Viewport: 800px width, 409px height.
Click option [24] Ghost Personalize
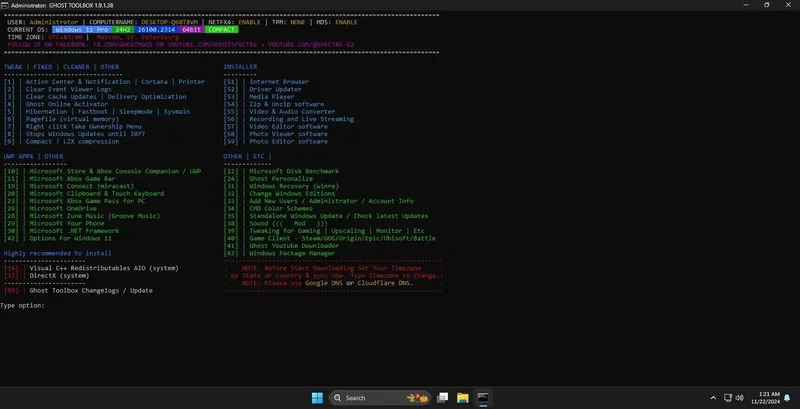click(x=268, y=179)
